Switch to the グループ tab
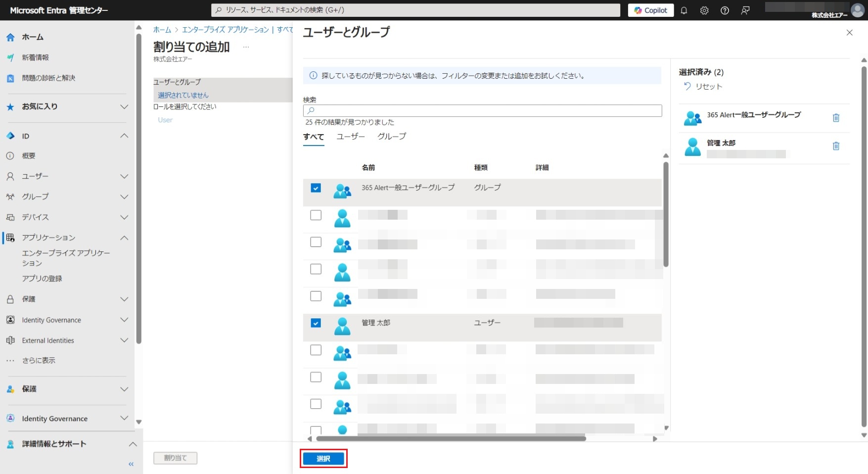Image resolution: width=868 pixels, height=474 pixels. [392, 137]
